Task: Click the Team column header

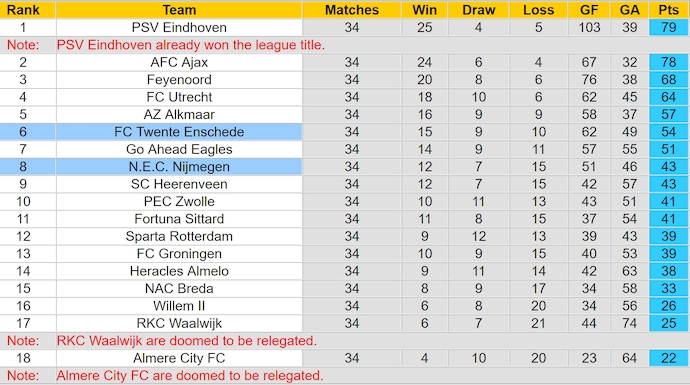Action: tap(179, 10)
